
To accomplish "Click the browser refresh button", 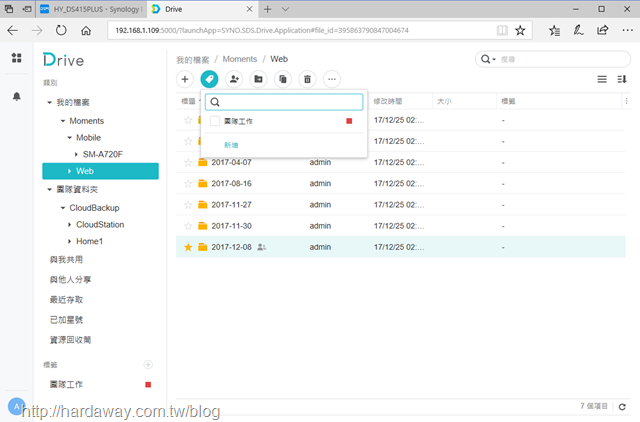I will tap(61, 30).
